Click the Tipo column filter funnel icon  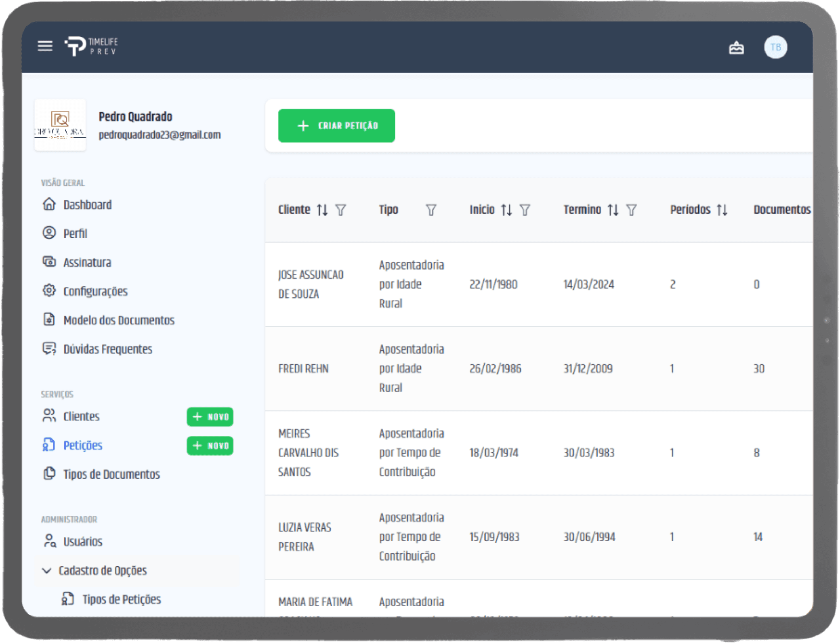click(x=431, y=210)
